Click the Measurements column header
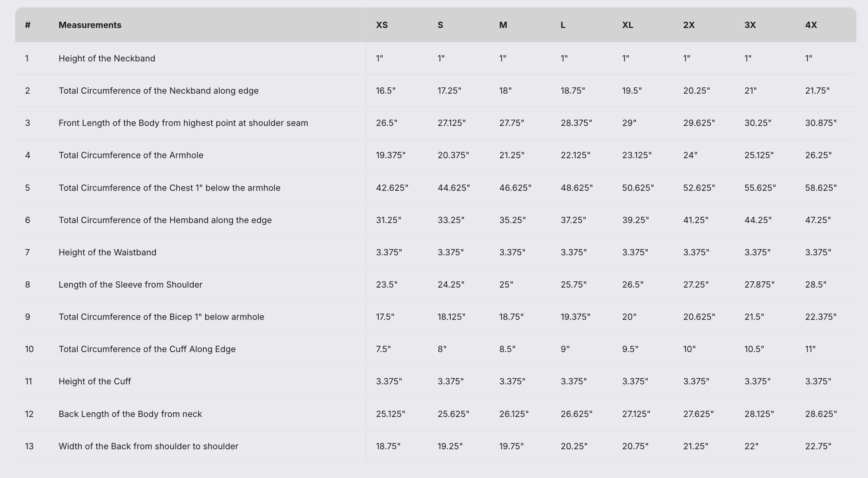 coord(90,25)
